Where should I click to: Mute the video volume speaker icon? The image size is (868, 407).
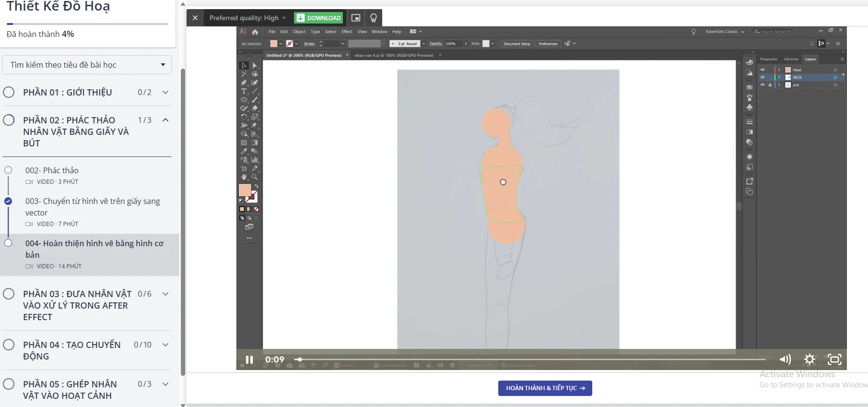click(785, 359)
